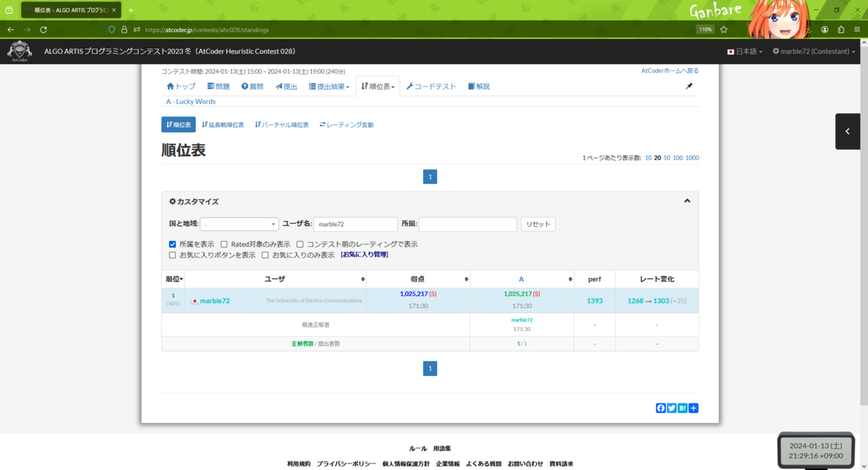
Task: Bookmark this page with the star icon
Action: [x=723, y=30]
